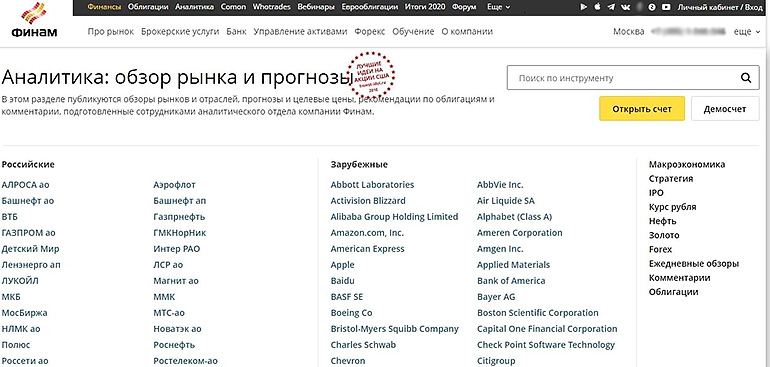Open the Форекс section

(x=370, y=31)
